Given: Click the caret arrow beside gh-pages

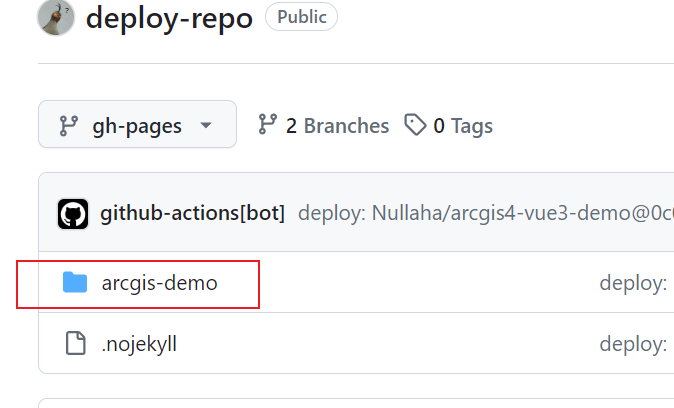Looking at the screenshot, I should (206, 126).
